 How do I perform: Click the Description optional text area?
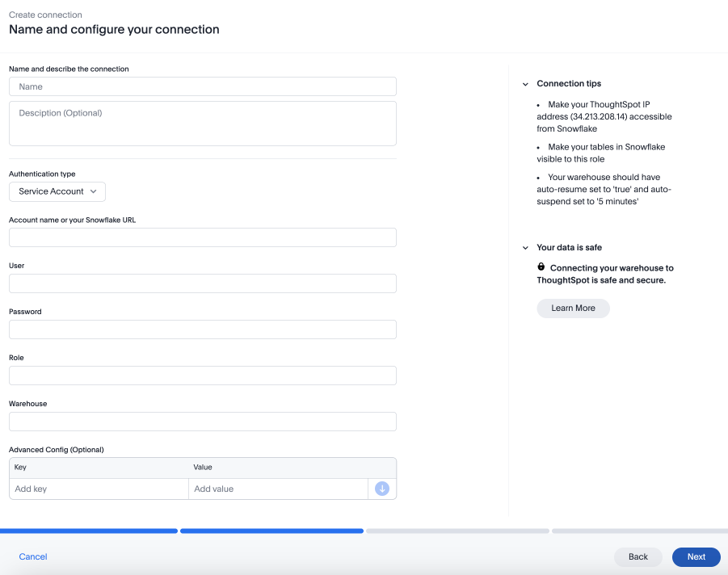coord(202,121)
